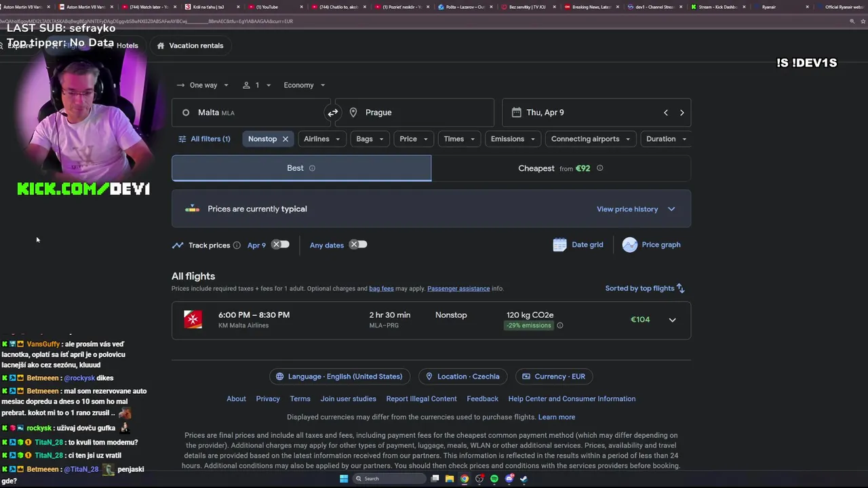Click the Track prices info icon
The width and height of the screenshot is (868, 488).
(237, 245)
